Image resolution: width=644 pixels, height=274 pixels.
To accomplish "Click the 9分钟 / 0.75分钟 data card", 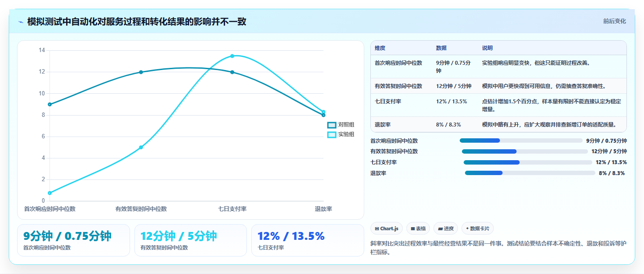I will pos(74,240).
